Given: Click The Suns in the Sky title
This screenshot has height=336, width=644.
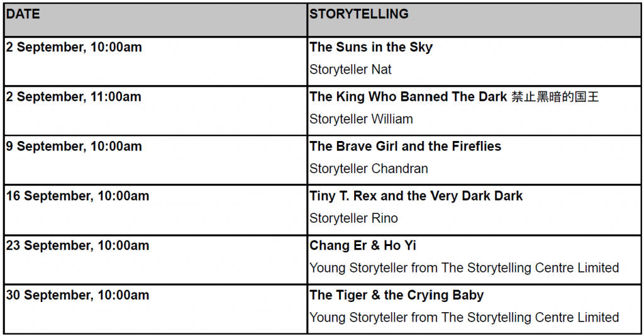Looking at the screenshot, I should [x=371, y=47].
